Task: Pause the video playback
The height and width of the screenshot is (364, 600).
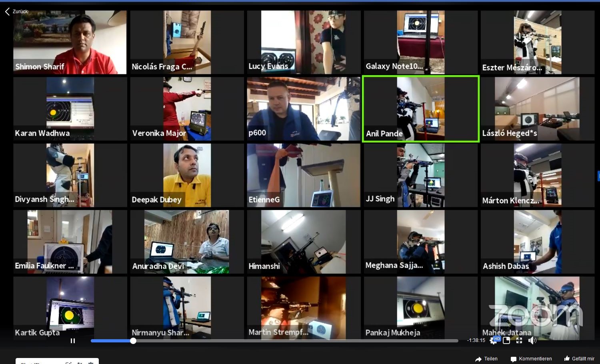Action: pos(73,341)
